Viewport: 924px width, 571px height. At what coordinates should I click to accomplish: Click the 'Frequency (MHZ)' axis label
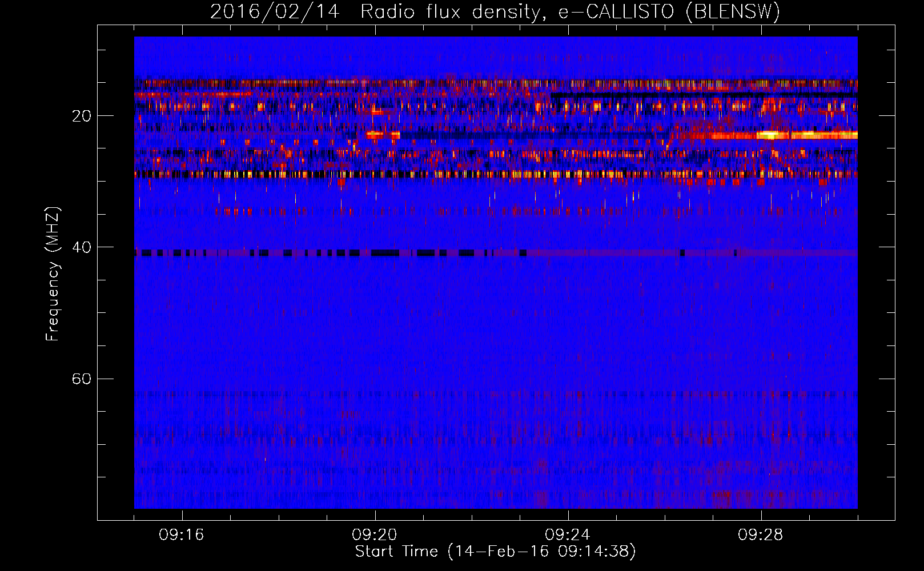click(x=53, y=274)
